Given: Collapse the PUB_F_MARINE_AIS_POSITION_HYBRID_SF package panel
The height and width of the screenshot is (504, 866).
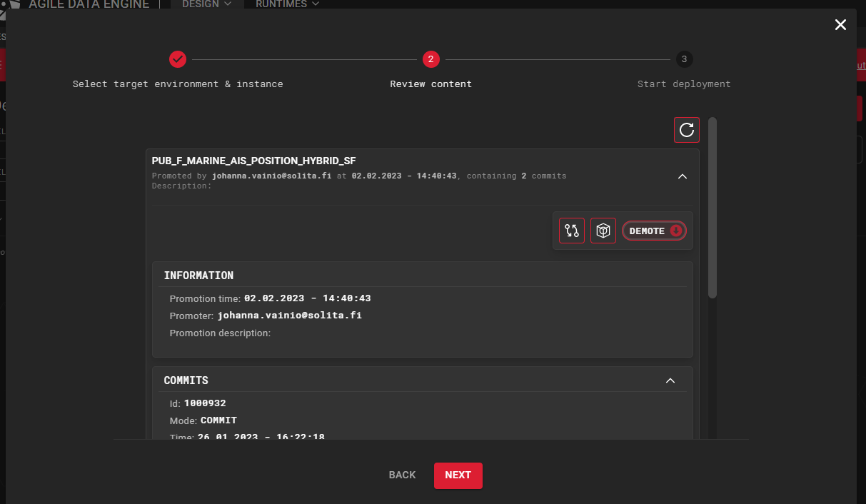Looking at the screenshot, I should pyautogui.click(x=682, y=176).
